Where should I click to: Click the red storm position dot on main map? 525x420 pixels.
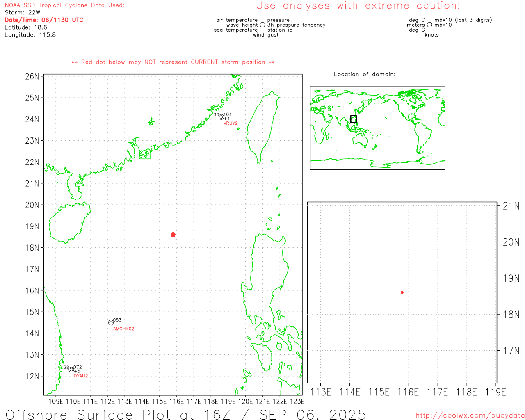(x=173, y=235)
